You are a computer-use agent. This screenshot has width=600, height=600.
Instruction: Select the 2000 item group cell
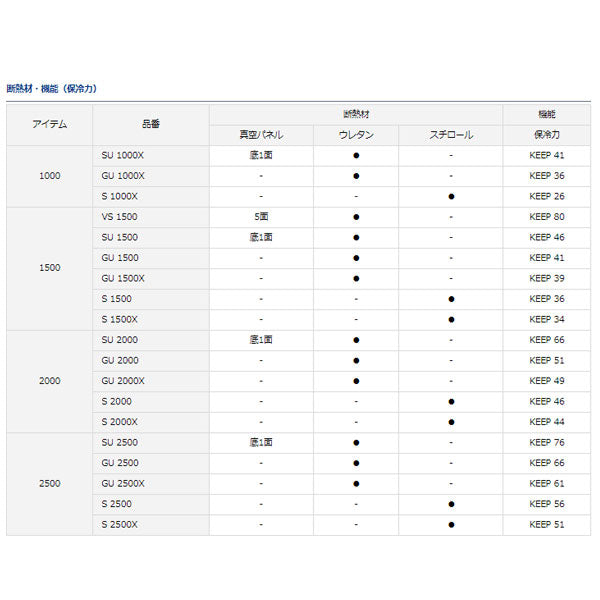pyautogui.click(x=50, y=381)
